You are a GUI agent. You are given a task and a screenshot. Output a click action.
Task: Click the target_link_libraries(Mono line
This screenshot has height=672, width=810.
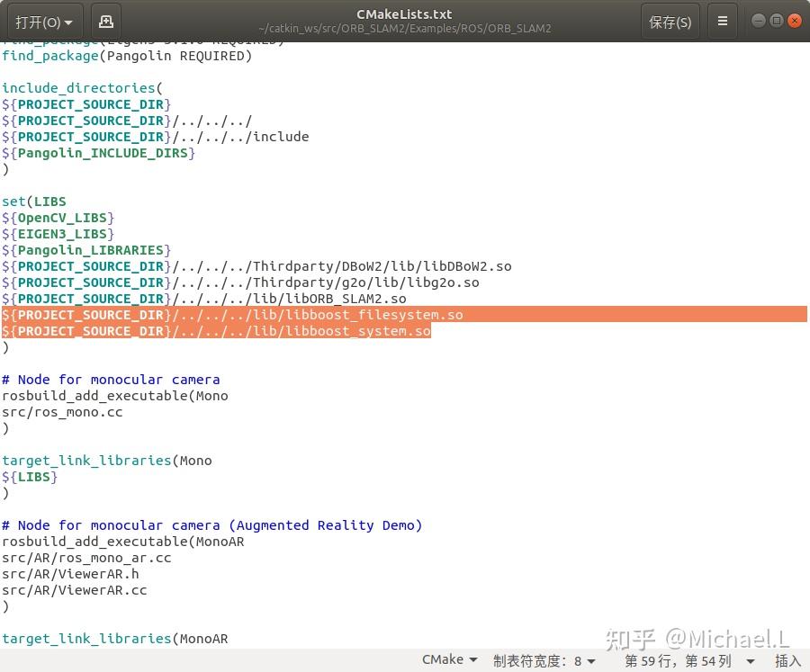107,461
